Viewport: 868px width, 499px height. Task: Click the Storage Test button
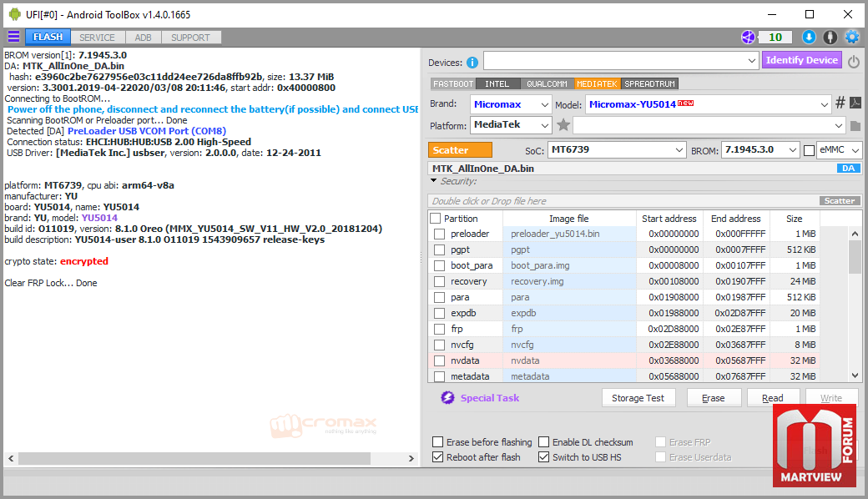(638, 398)
